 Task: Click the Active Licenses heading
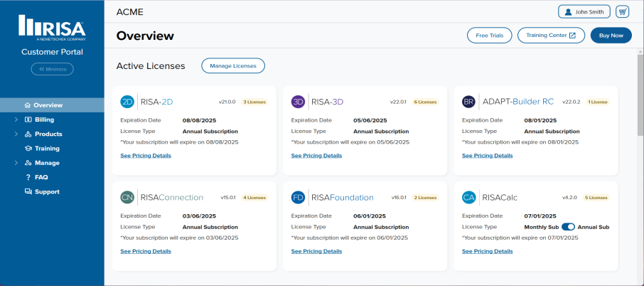[x=151, y=65]
